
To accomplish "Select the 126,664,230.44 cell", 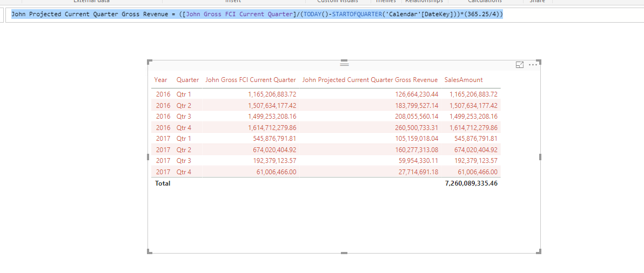I will (417, 94).
